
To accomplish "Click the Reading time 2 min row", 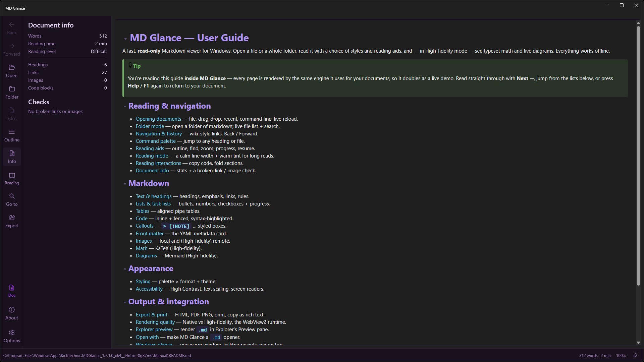I will click(67, 44).
